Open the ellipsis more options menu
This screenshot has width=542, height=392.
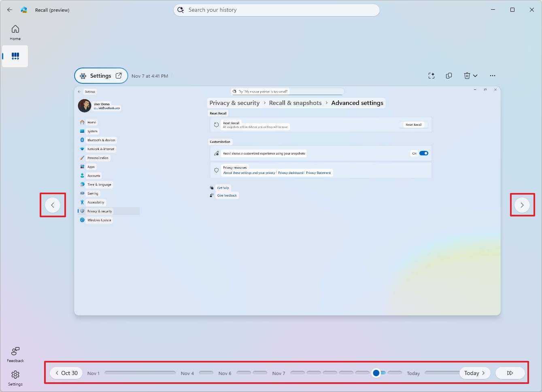[493, 76]
